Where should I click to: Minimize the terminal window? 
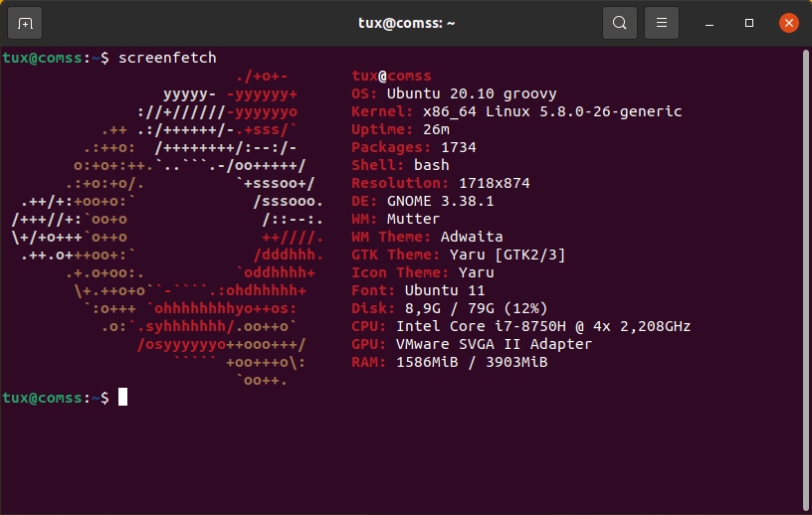click(x=710, y=23)
